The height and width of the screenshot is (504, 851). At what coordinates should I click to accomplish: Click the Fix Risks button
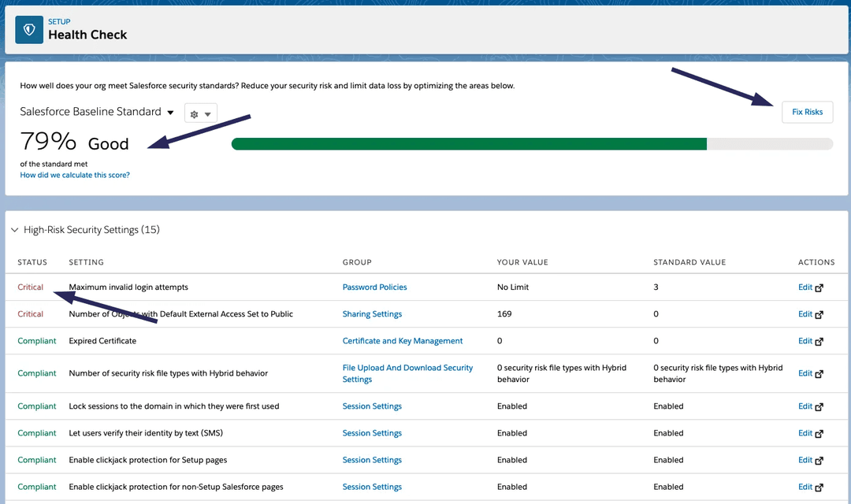click(x=807, y=112)
